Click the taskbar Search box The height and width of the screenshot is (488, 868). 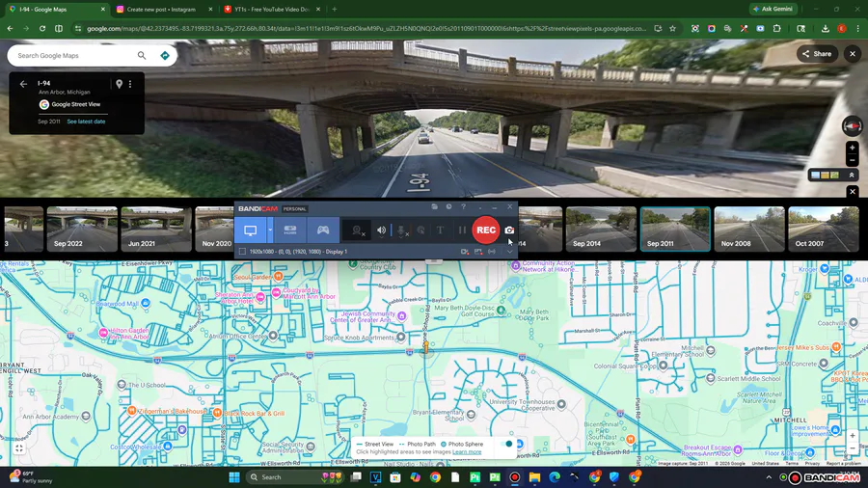point(294,477)
